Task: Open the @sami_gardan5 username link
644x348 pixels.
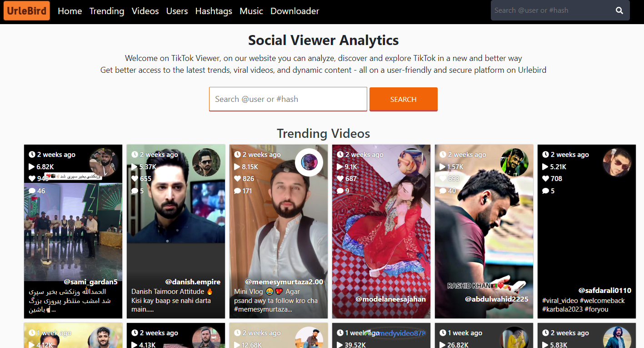Action: point(90,282)
